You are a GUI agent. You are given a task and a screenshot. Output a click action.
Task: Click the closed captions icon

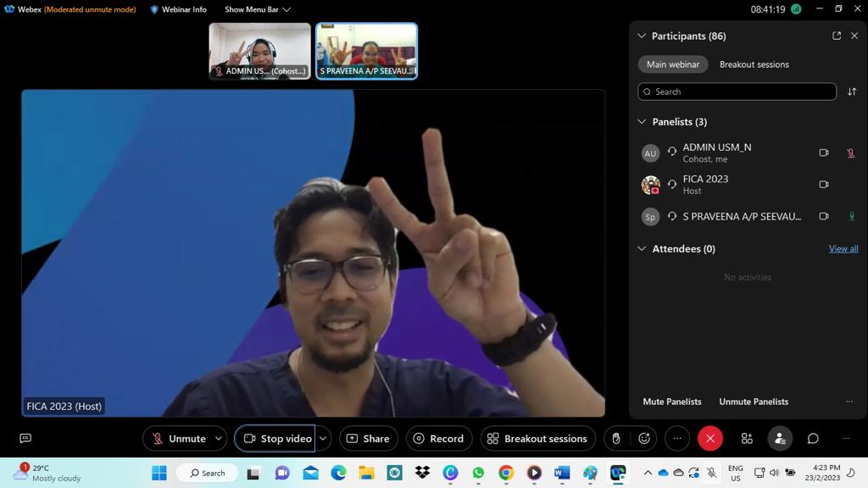click(25, 438)
